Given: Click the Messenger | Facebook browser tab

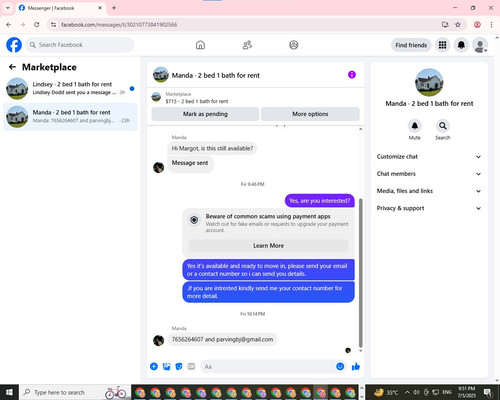Looking at the screenshot, I should click(61, 8).
